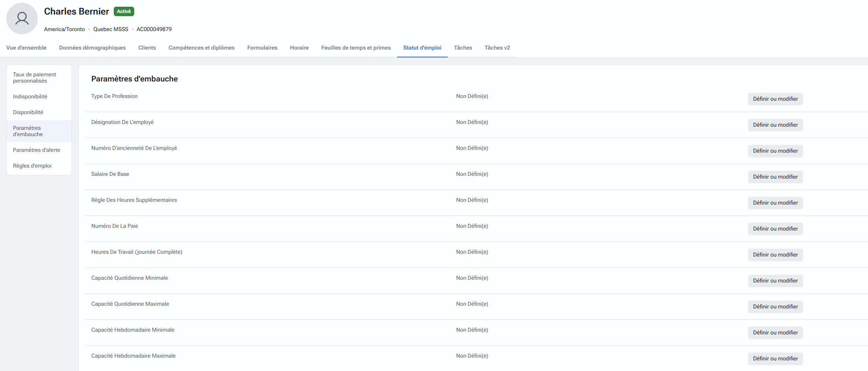
Task: Select Règles d'emploi in side menu
Action: point(32,166)
